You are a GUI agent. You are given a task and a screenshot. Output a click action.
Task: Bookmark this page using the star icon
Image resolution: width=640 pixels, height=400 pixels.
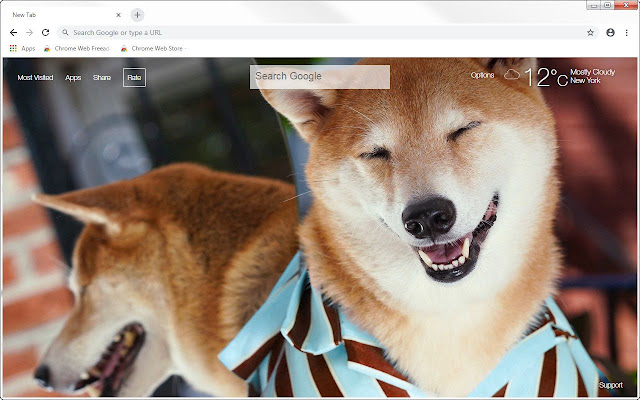(590, 33)
